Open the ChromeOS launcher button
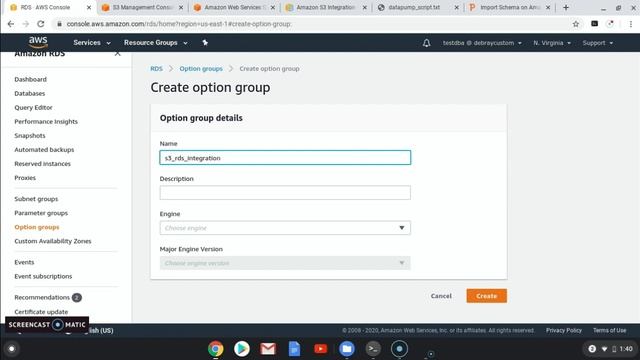 click(11, 349)
